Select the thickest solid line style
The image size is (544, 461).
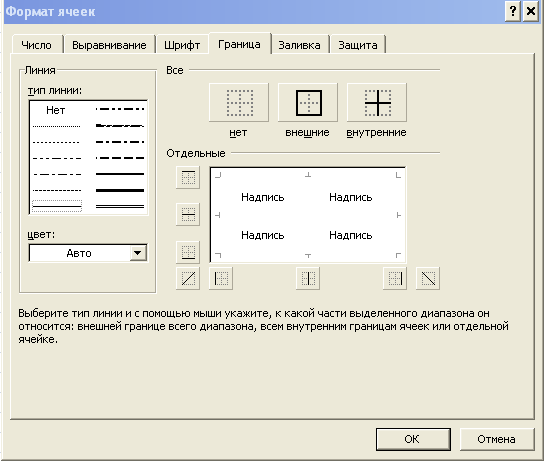click(120, 190)
